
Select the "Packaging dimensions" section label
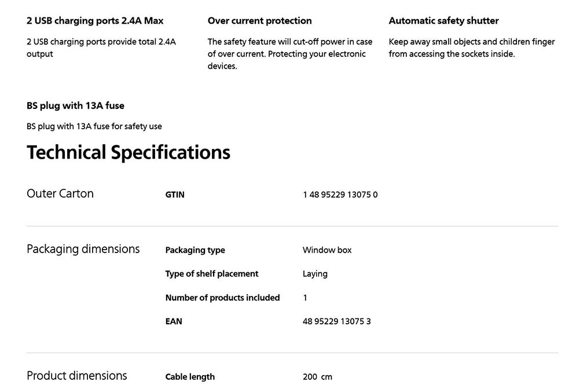click(x=83, y=249)
